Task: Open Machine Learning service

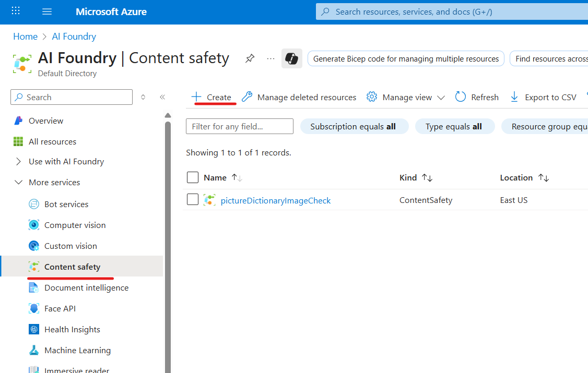Action: pyautogui.click(x=78, y=350)
